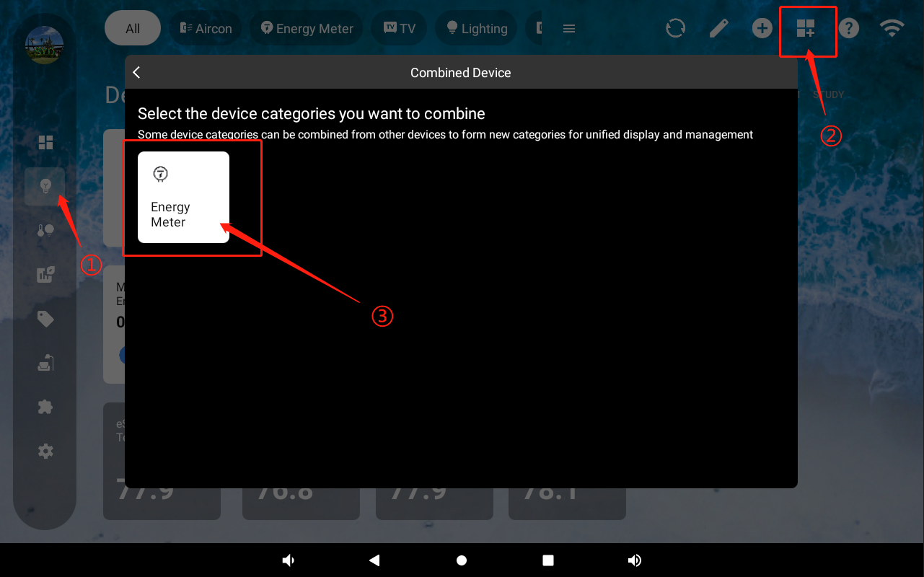The height and width of the screenshot is (577, 924).
Task: Select the TV category tab
Action: point(399,29)
